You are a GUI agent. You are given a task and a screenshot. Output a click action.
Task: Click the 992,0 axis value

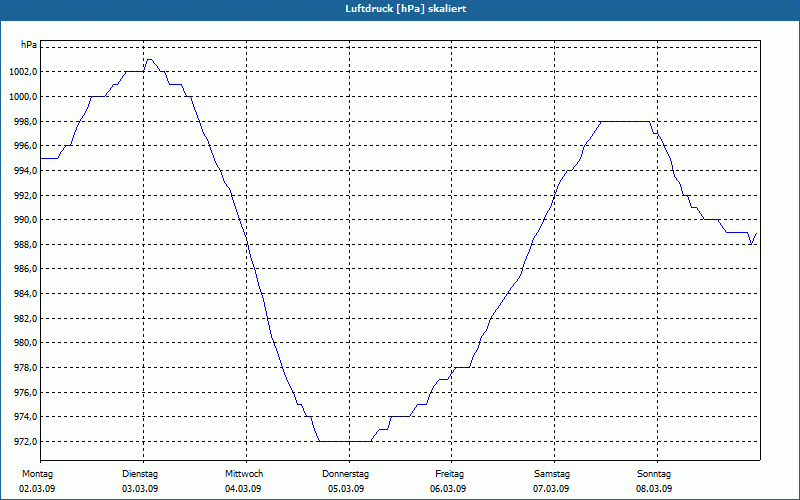[26, 195]
